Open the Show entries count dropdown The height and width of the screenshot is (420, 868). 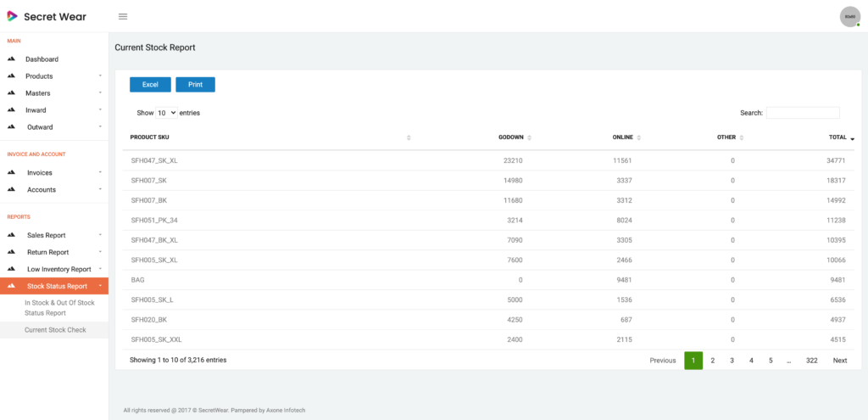pos(167,112)
